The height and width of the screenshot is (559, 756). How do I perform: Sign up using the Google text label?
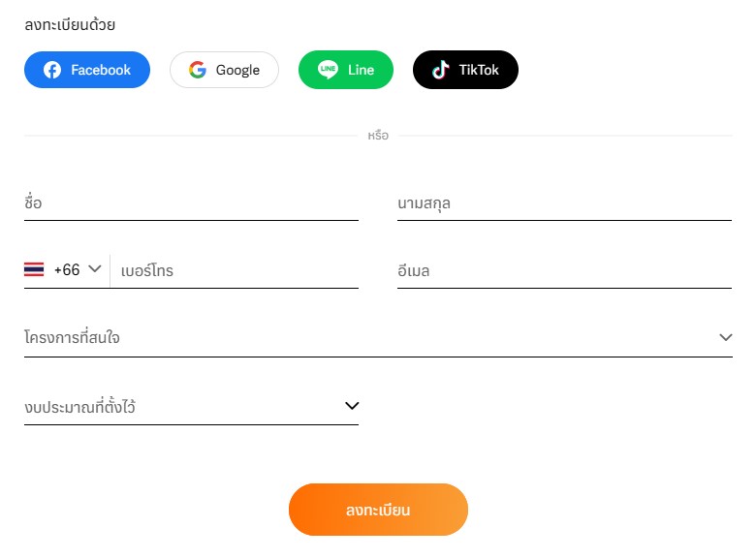(237, 71)
